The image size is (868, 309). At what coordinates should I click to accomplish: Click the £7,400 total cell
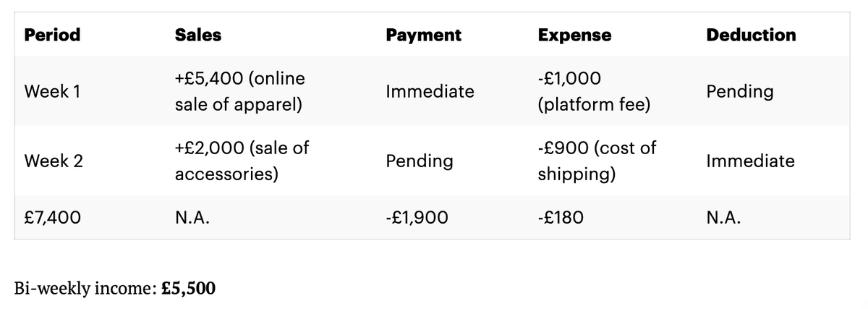click(53, 216)
